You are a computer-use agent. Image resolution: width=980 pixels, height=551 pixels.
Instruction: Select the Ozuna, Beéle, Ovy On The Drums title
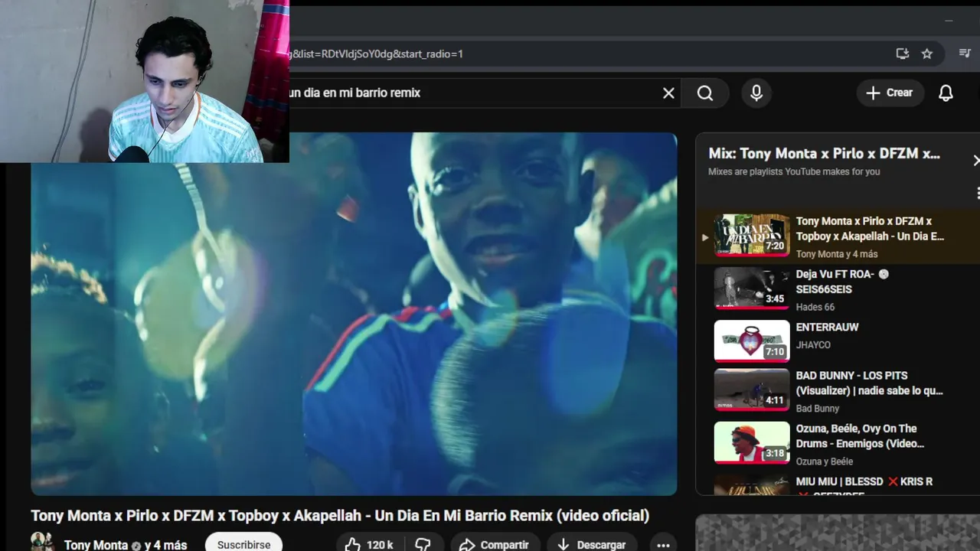860,436
